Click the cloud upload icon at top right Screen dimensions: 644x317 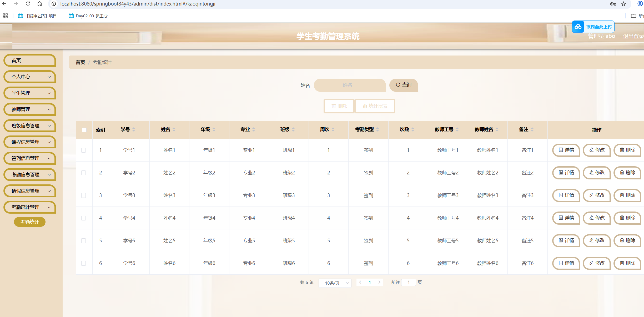pos(578,27)
